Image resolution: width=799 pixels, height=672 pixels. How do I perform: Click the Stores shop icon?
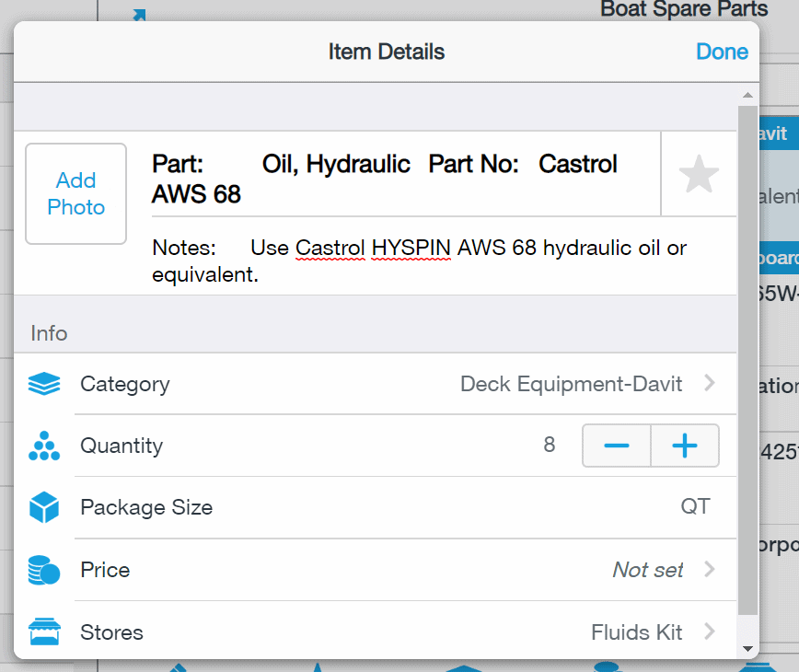44,631
